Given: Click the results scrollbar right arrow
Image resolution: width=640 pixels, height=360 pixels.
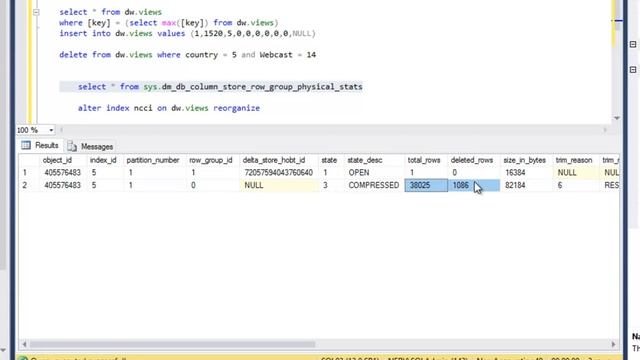Looking at the screenshot, I should click(613, 344).
